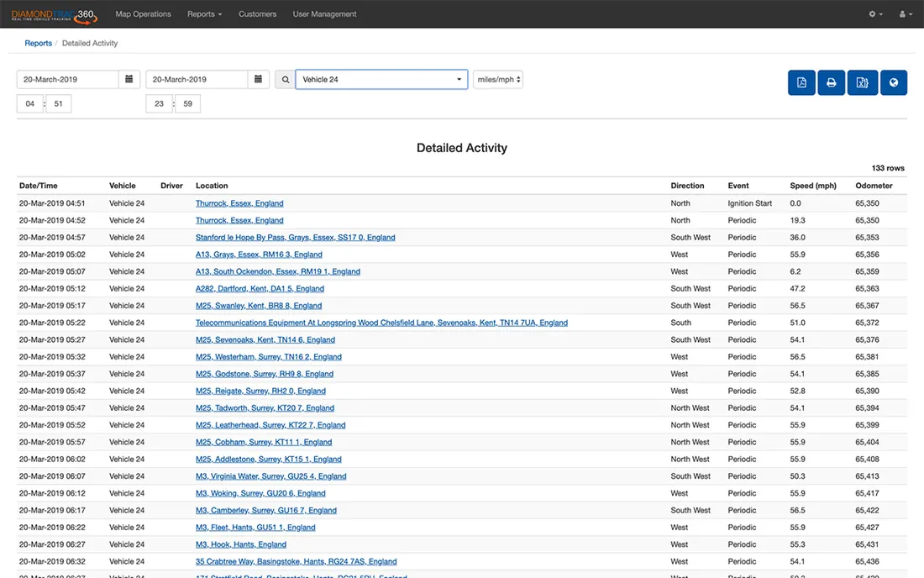Image resolution: width=924 pixels, height=578 pixels.
Task: Click the Date/Time column header
Action: (x=39, y=186)
